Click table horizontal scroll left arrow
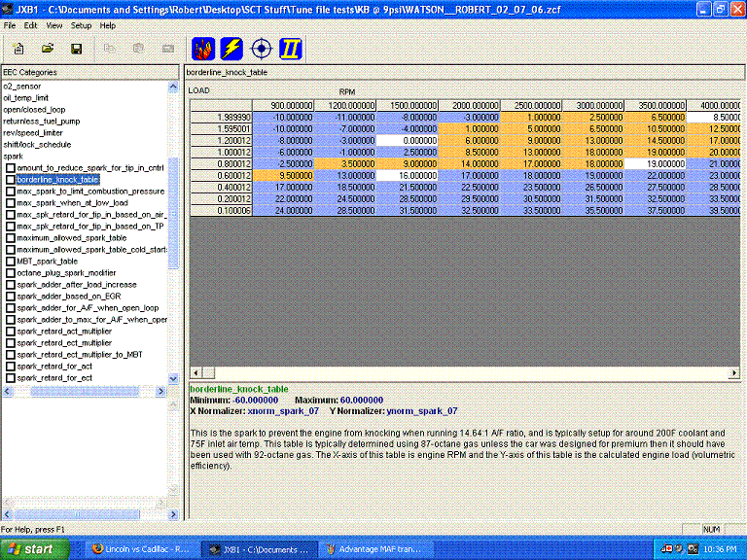The width and height of the screenshot is (747, 560). (196, 373)
